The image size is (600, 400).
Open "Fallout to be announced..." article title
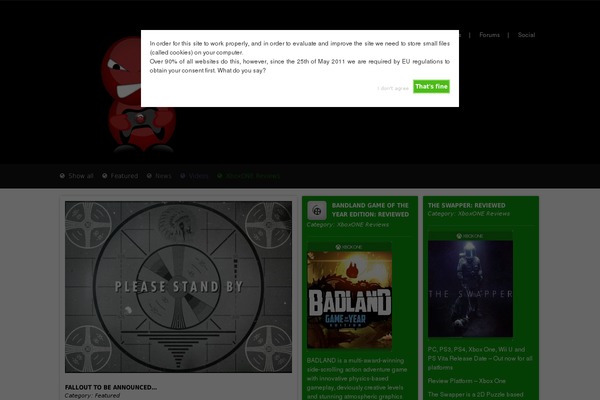coord(111,387)
